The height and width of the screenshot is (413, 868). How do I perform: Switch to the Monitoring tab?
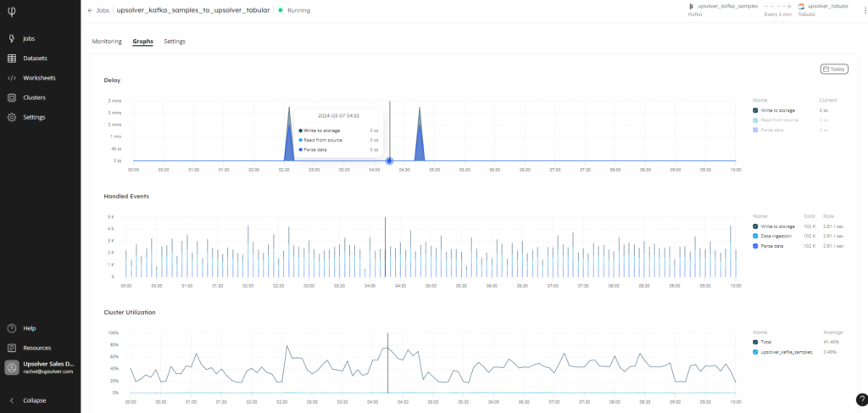click(107, 42)
